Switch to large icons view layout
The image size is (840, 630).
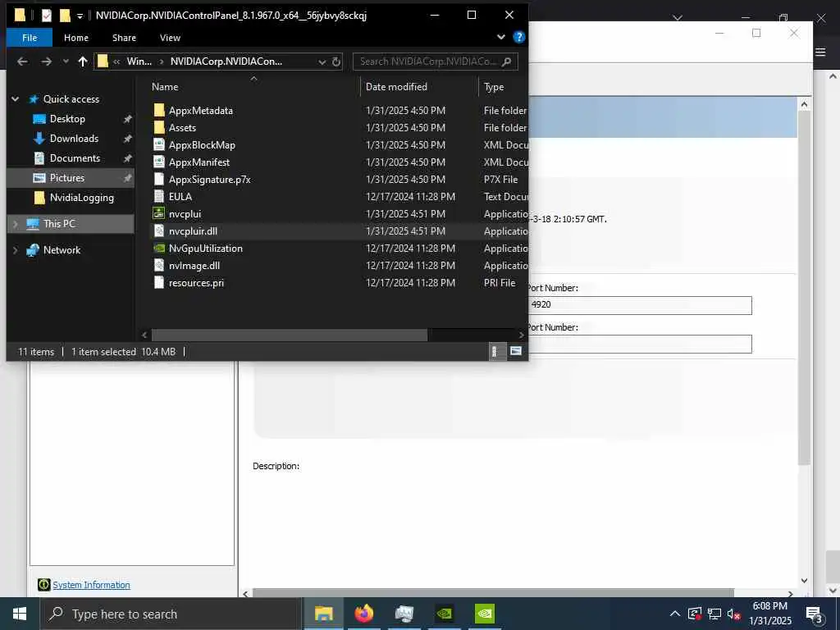click(x=515, y=351)
